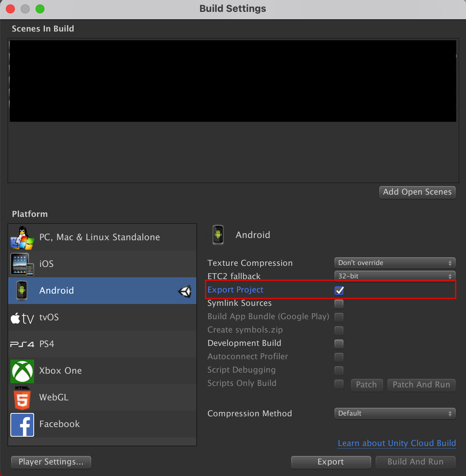Click the Android phone icon in settings header

pyautogui.click(x=218, y=235)
